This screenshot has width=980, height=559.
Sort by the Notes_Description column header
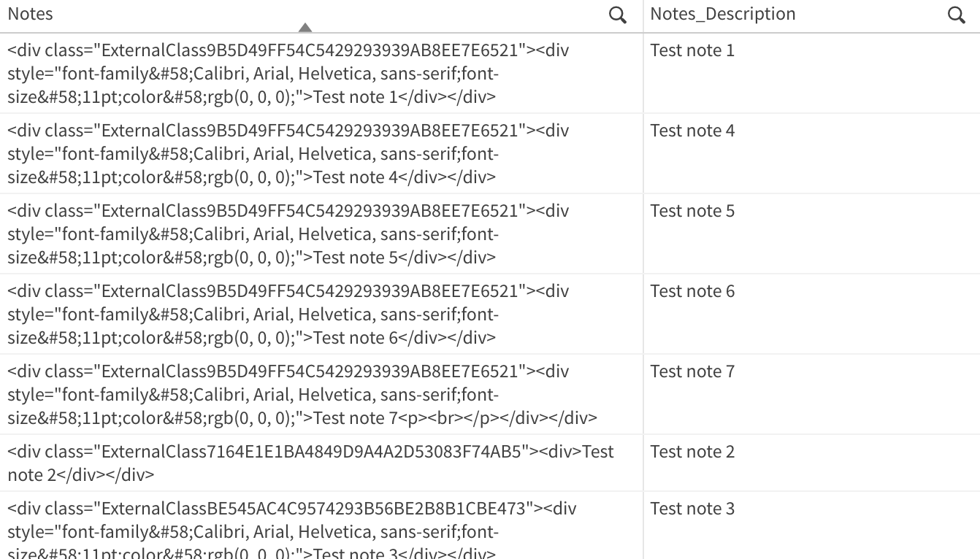pyautogui.click(x=722, y=14)
